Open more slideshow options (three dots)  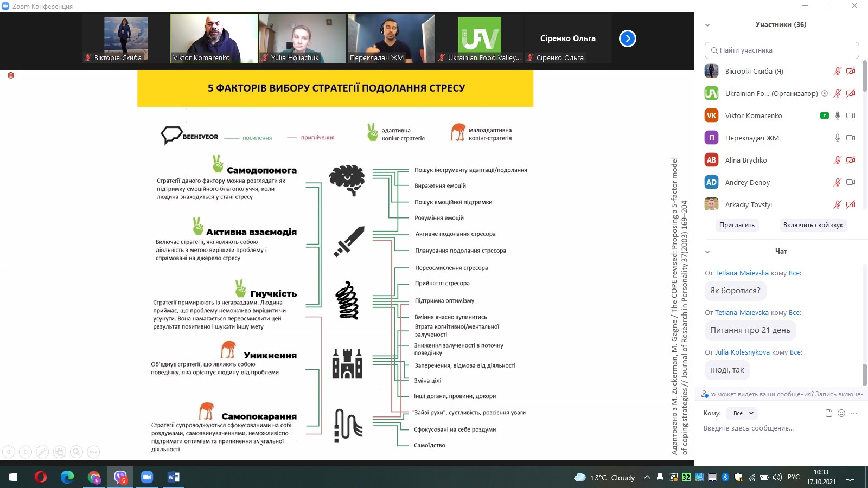pyautogui.click(x=93, y=451)
